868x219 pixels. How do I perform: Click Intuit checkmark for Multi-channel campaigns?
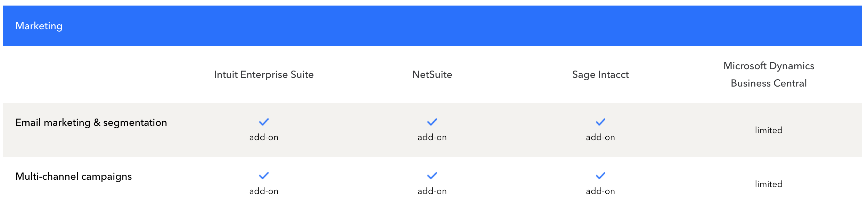[264, 176]
